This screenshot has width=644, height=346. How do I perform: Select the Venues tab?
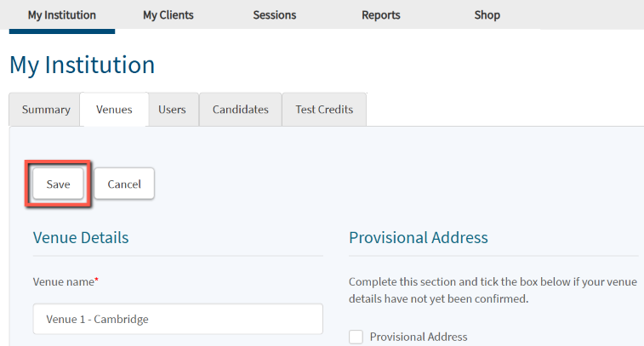[114, 110]
